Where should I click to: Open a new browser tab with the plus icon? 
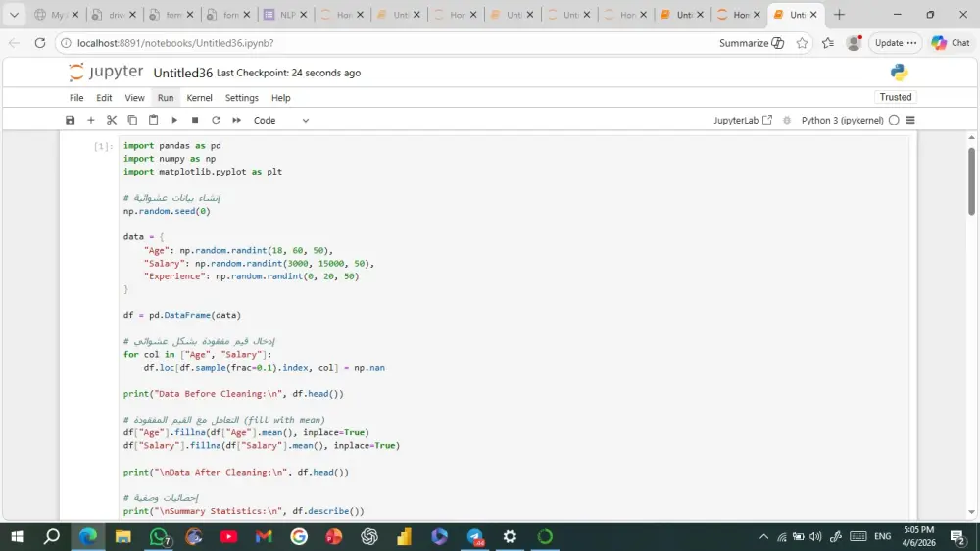point(839,15)
